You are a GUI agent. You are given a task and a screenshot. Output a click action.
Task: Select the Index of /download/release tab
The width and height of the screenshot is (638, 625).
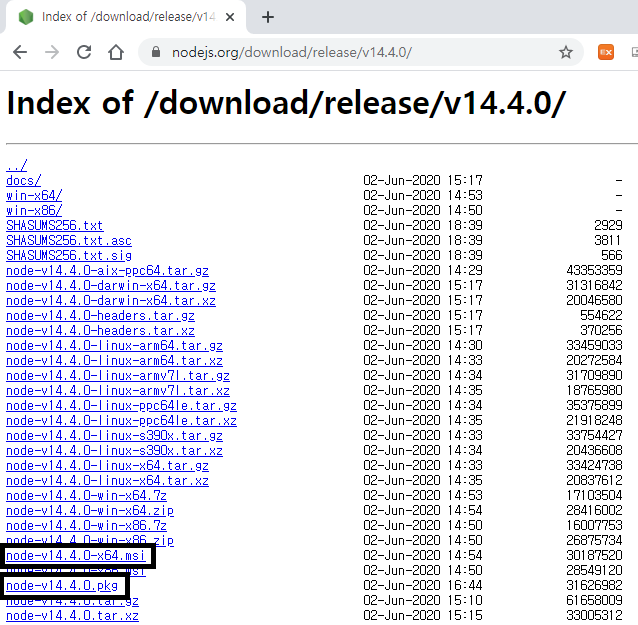[124, 17]
